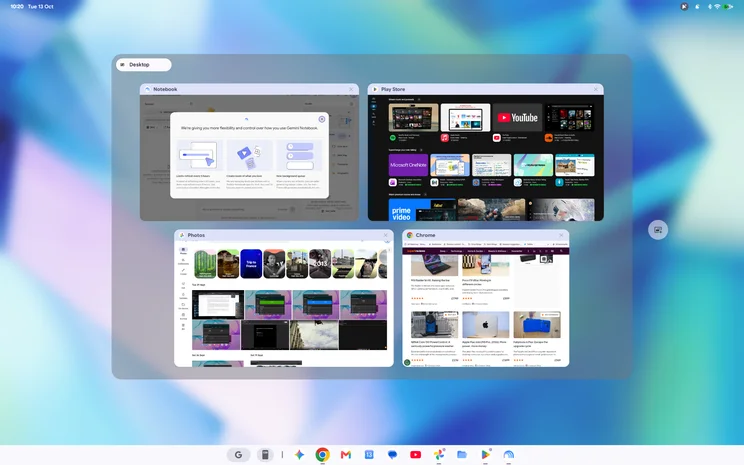Click the YouTube banner in Play Store
The width and height of the screenshot is (744, 465).
517,117
